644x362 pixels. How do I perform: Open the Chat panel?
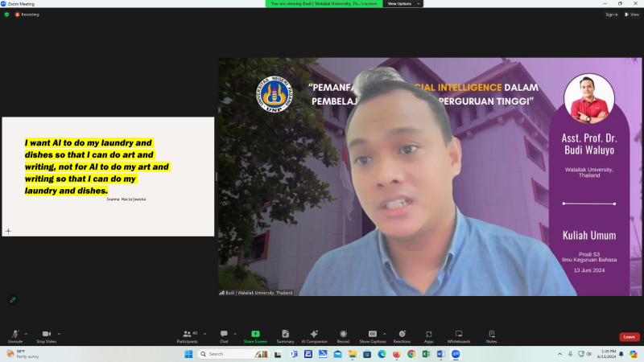[x=224, y=336]
